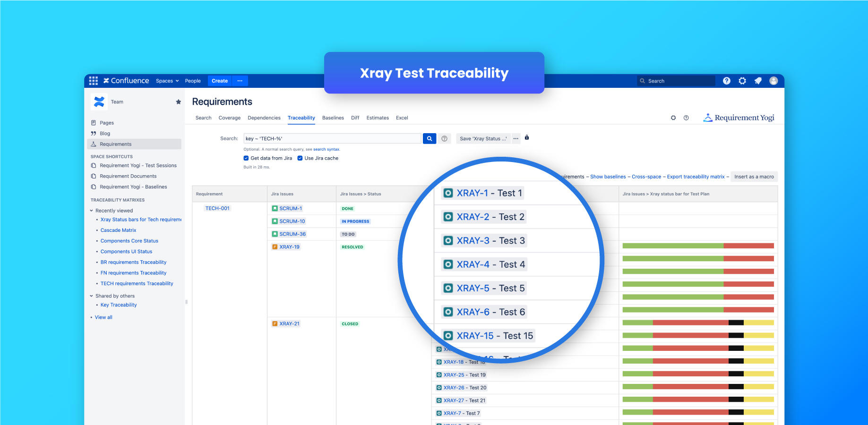Click the Create button
The height and width of the screenshot is (425, 868).
coord(220,81)
